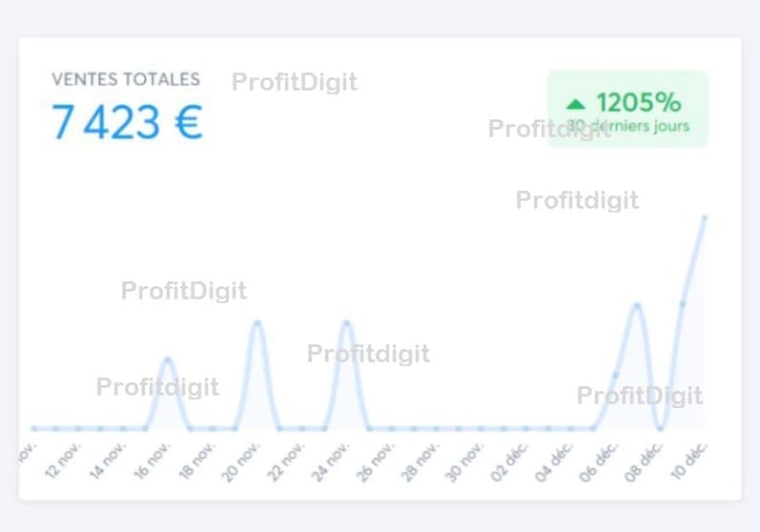Select the VENTES TOTALES heading
This screenshot has height=532, width=760.
[126, 79]
